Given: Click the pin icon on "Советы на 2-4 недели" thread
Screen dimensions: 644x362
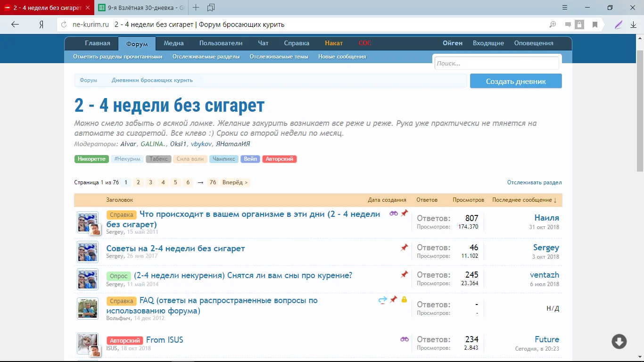Looking at the screenshot, I should pos(405,247).
